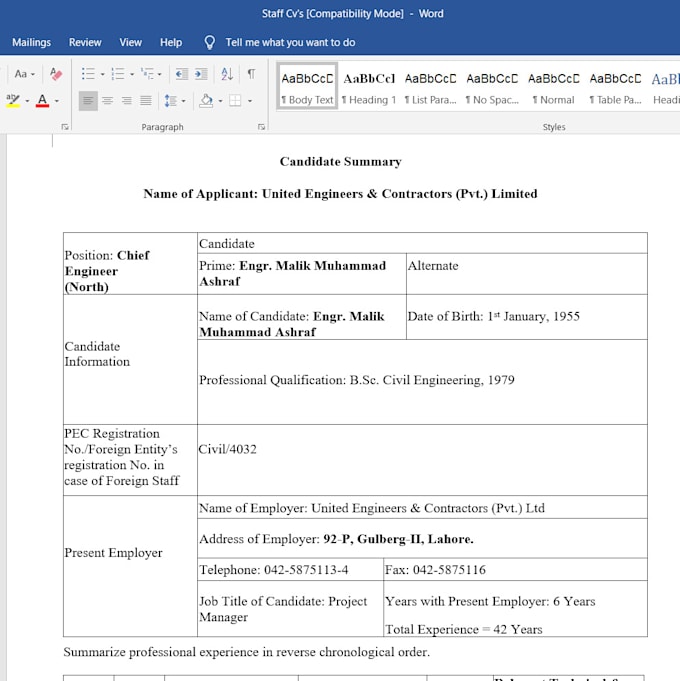Expand Change Case dropdown arrow
This screenshot has height=681, width=680.
click(x=33, y=74)
